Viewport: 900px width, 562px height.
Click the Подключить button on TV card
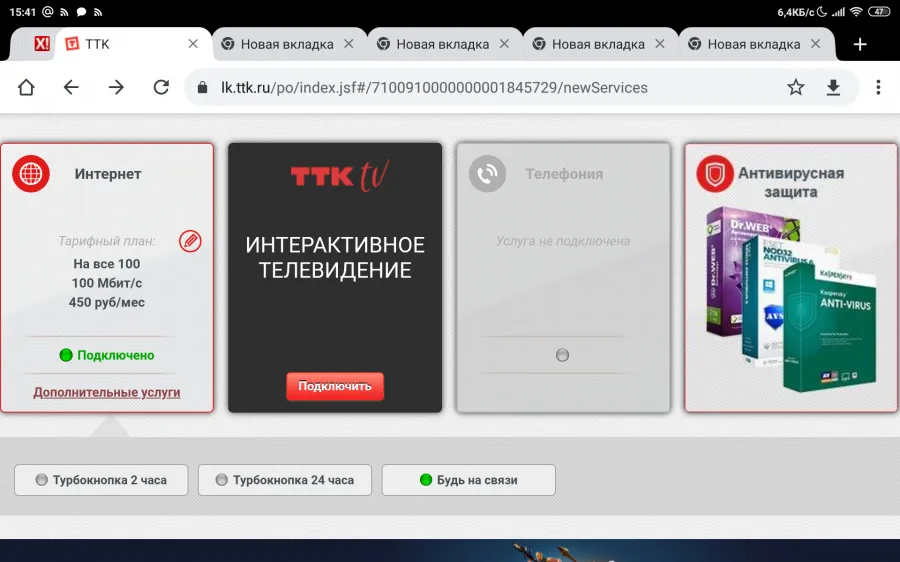(x=335, y=386)
